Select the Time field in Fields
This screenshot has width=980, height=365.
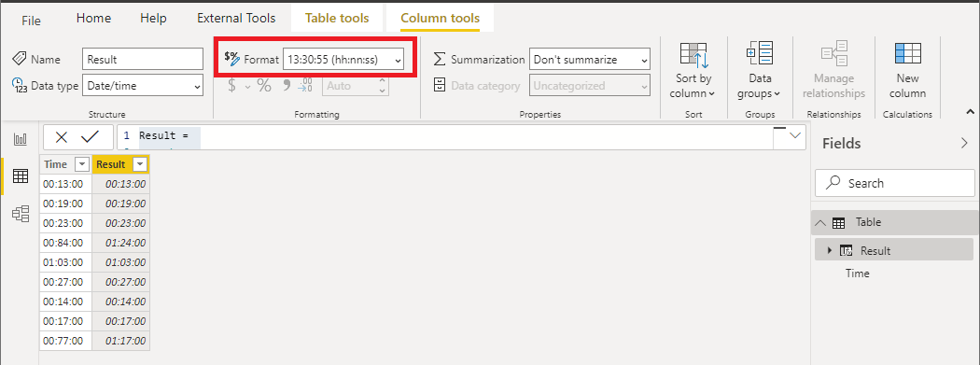(858, 274)
